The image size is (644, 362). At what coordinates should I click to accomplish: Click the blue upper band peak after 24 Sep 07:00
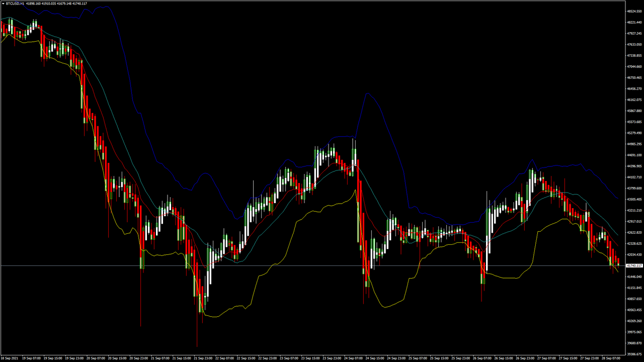(368, 93)
